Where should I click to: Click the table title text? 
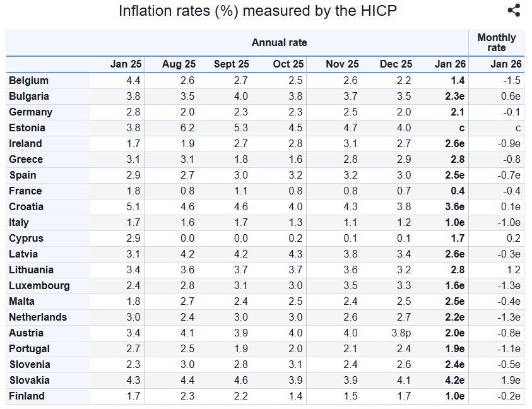[x=257, y=11]
